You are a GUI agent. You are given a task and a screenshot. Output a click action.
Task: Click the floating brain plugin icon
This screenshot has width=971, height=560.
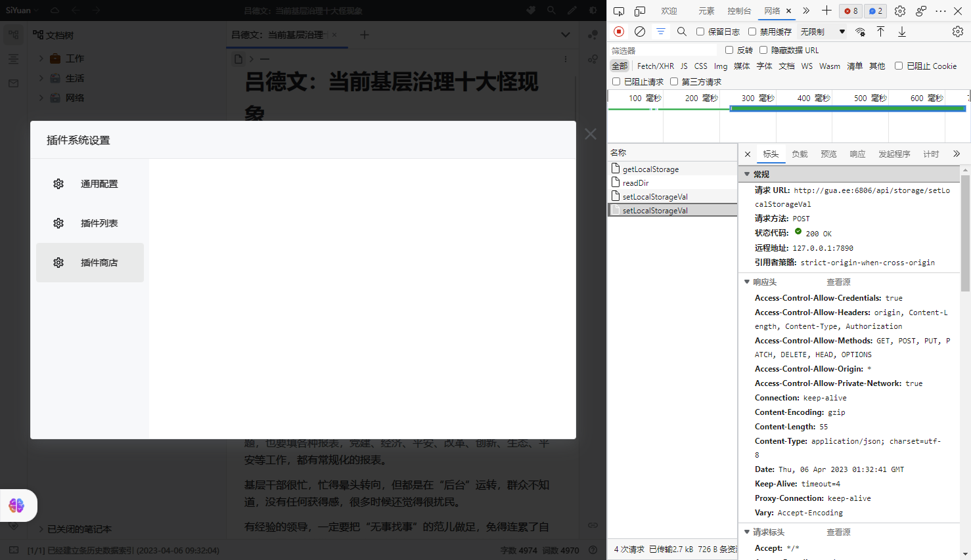pyautogui.click(x=16, y=506)
